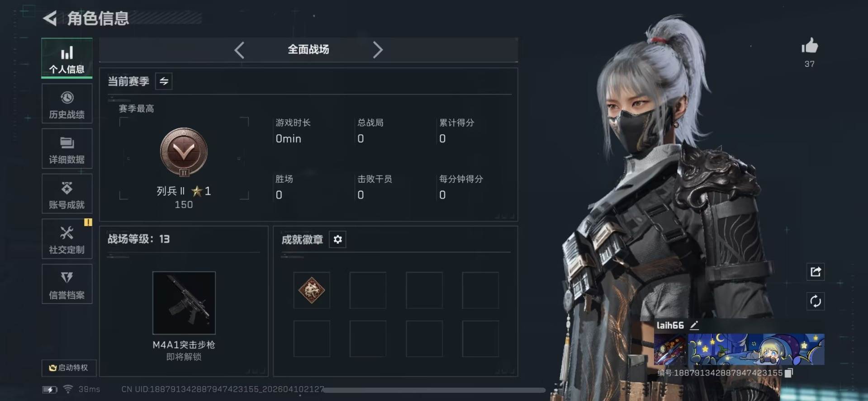
Task: Click the M4A1突击步枪 unlock thumbnail
Action: pos(184,303)
